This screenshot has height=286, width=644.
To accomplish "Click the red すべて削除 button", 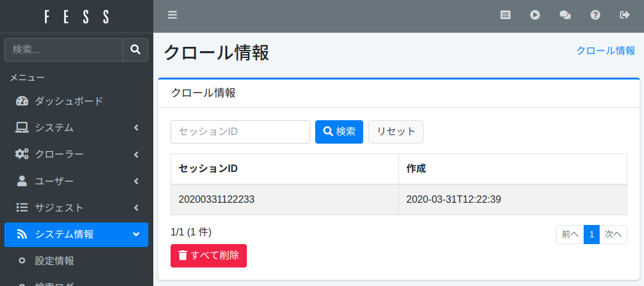I will 208,256.
